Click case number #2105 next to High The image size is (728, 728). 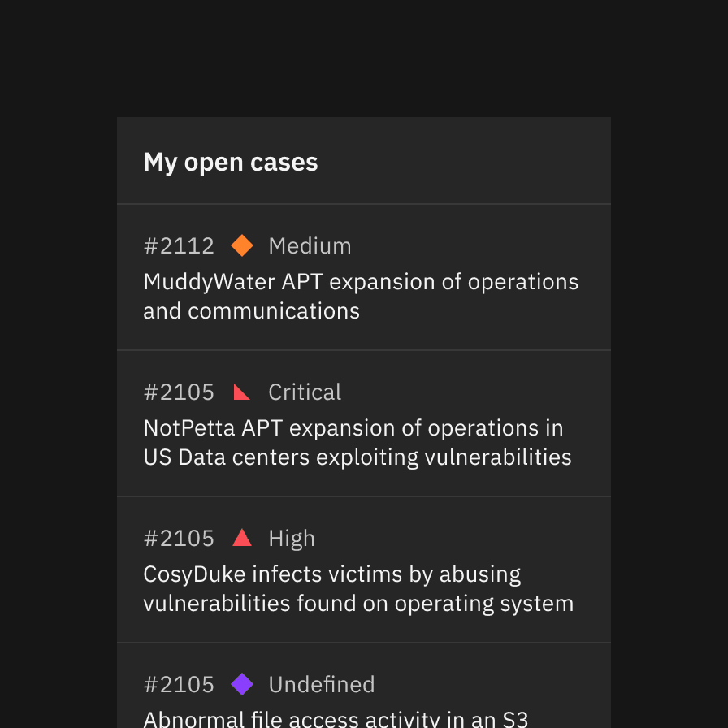[x=179, y=538]
